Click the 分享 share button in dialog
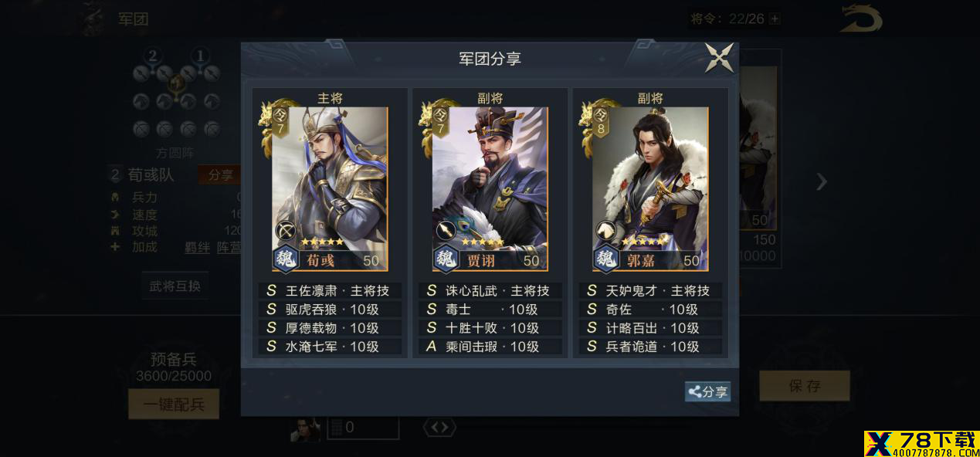 [x=707, y=391]
